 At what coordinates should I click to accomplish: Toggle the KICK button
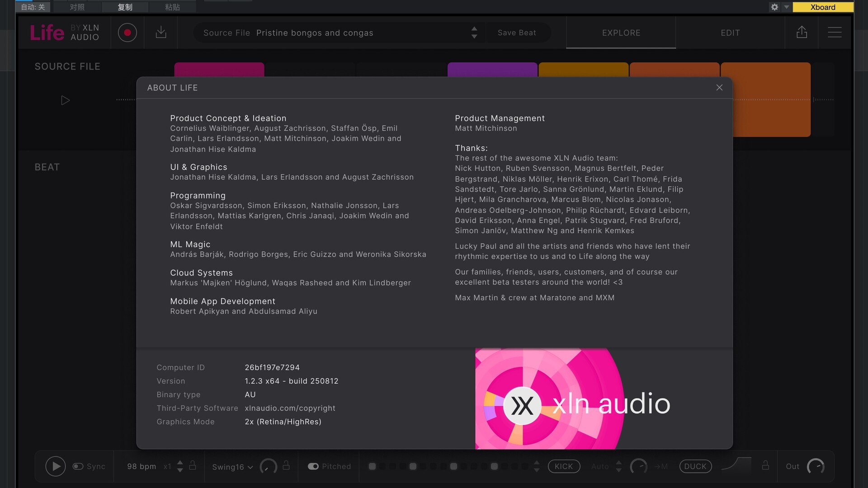tap(564, 466)
